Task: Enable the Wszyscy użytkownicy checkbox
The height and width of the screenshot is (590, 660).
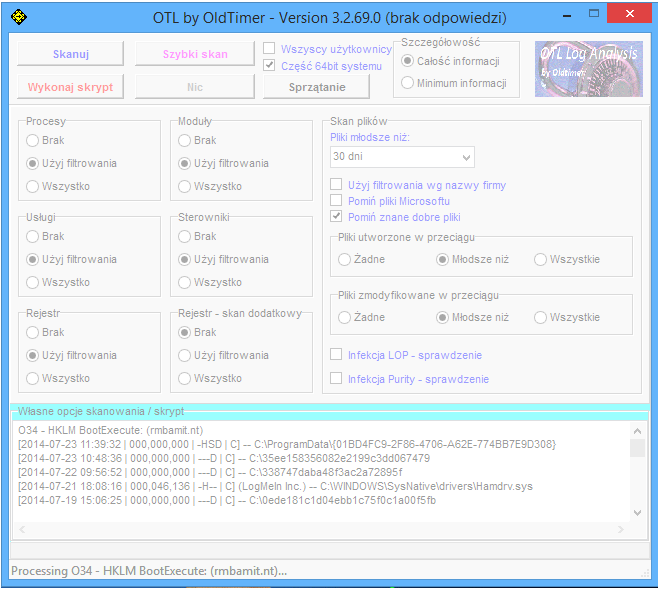Action: point(269,48)
